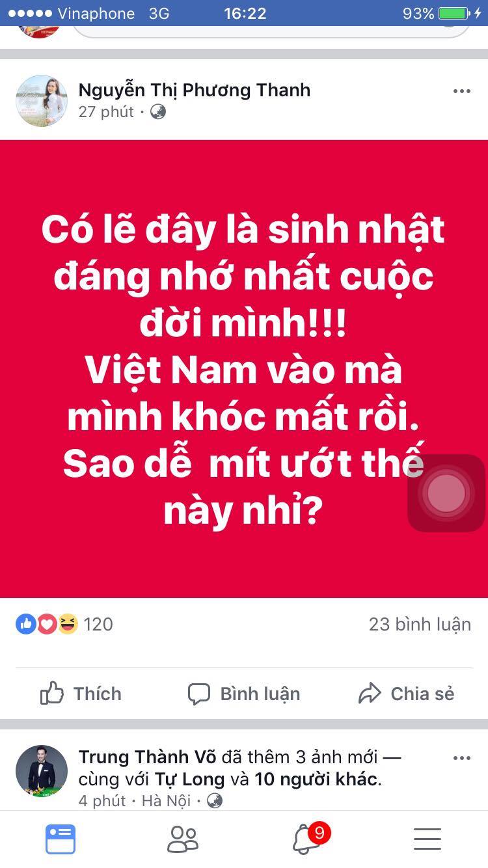
Task: Show the 10 người khác tagged people
Action: (x=316, y=779)
